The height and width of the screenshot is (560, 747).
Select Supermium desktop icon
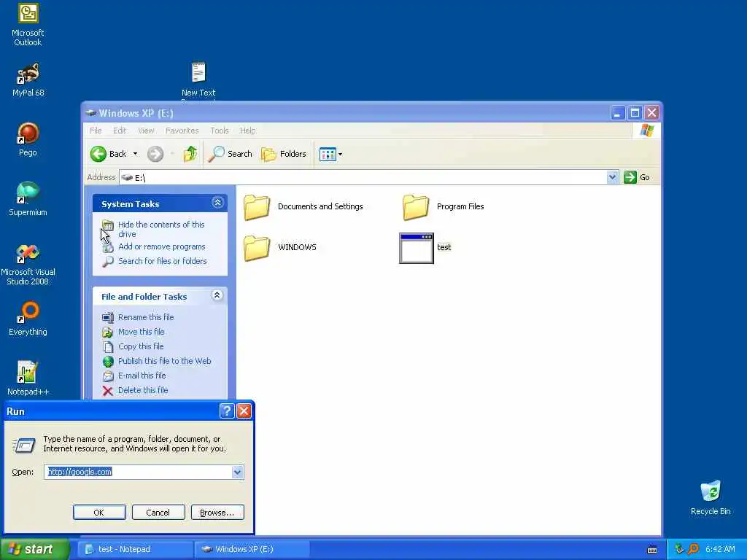pyautogui.click(x=28, y=199)
